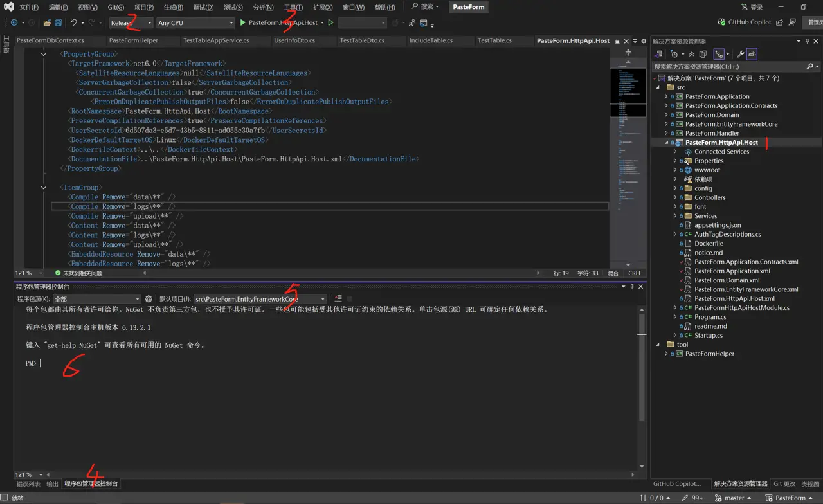Collapse the tool folder node
The height and width of the screenshot is (504, 823).
[657, 345]
